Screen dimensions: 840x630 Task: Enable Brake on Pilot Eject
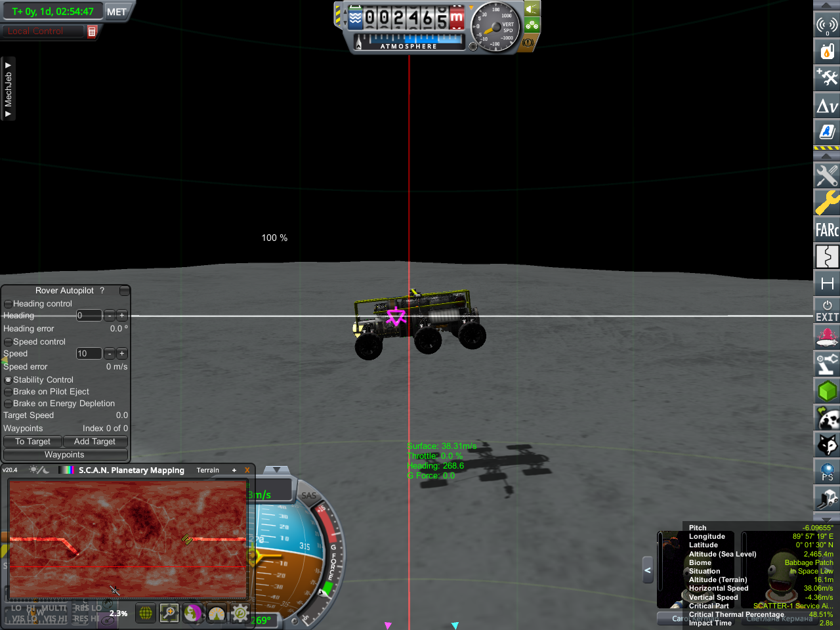[x=8, y=392]
